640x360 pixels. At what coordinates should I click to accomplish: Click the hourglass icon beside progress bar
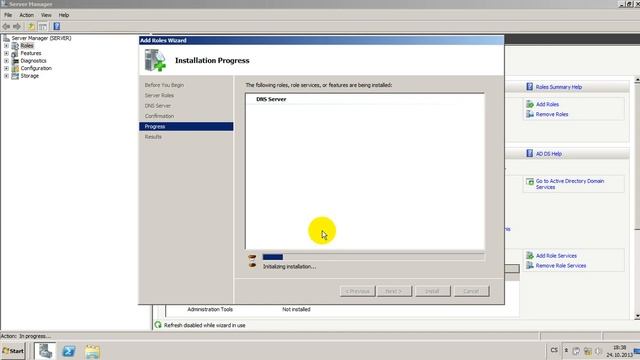252,261
